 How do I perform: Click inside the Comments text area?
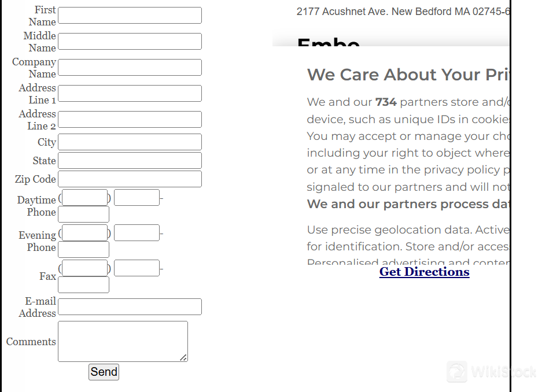(123, 342)
